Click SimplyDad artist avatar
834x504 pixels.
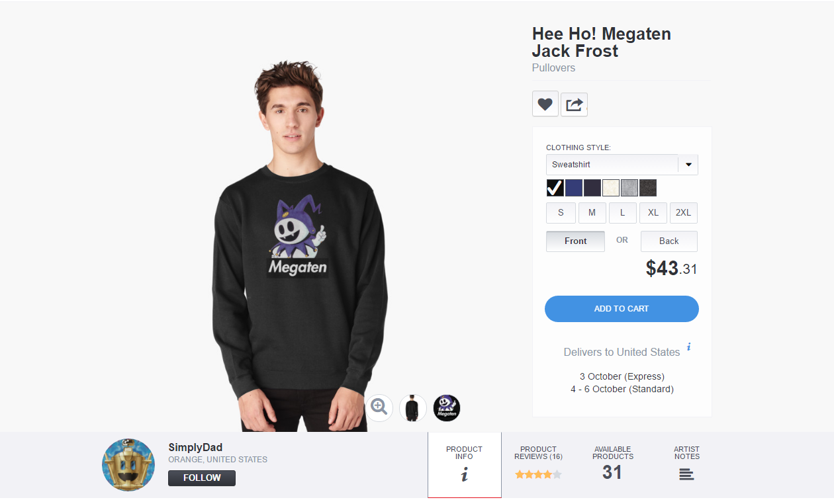pyautogui.click(x=128, y=465)
